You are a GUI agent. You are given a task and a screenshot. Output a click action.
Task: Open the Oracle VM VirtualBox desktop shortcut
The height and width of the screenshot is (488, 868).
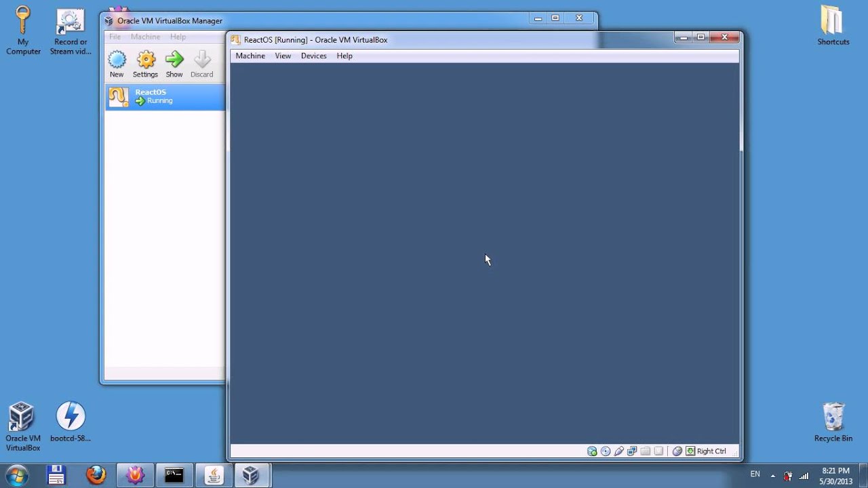tap(23, 426)
